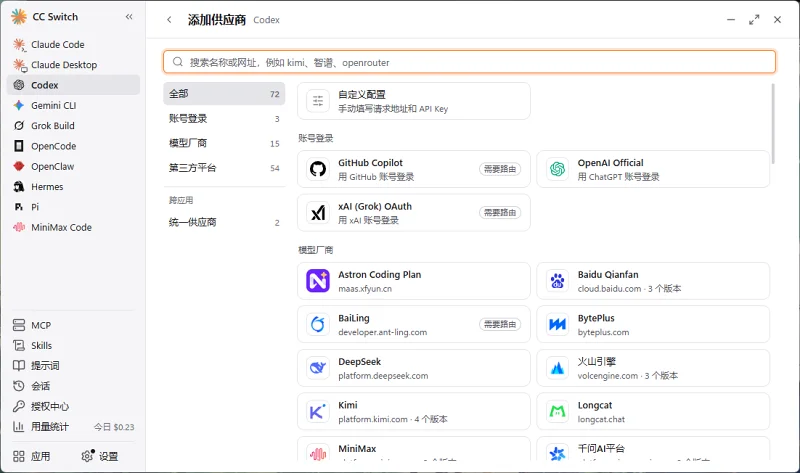This screenshot has height=473, width=800.
Task: Choose the MiniMax provider card
Action: (x=414, y=449)
